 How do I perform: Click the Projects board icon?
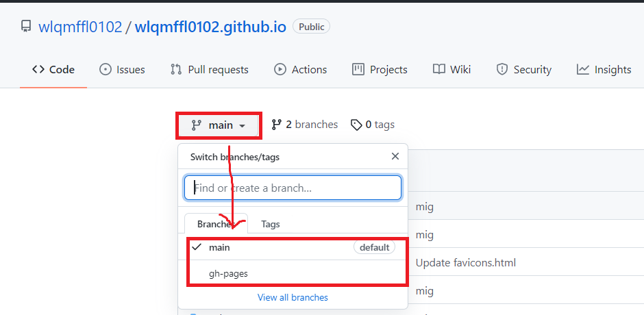tap(358, 69)
